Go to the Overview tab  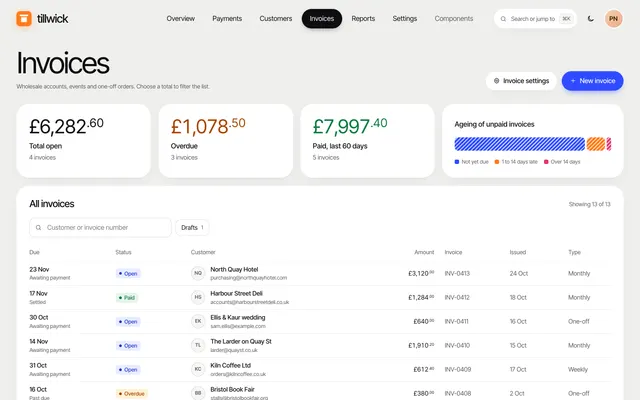pos(180,18)
